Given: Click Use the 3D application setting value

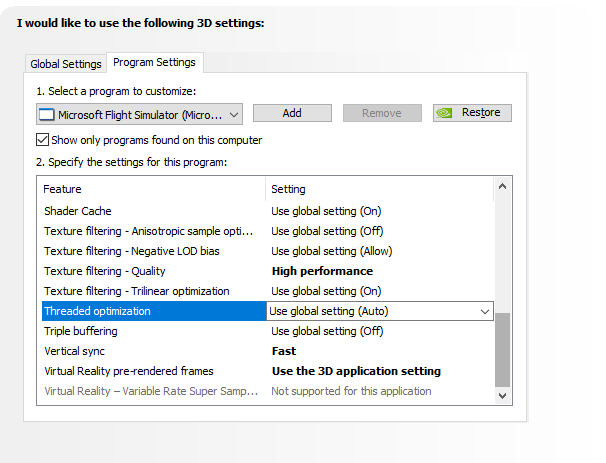Looking at the screenshot, I should (356, 371).
